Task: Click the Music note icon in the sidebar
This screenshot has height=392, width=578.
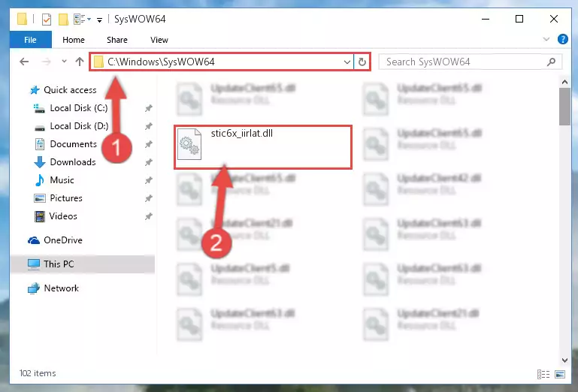Action: (x=39, y=180)
